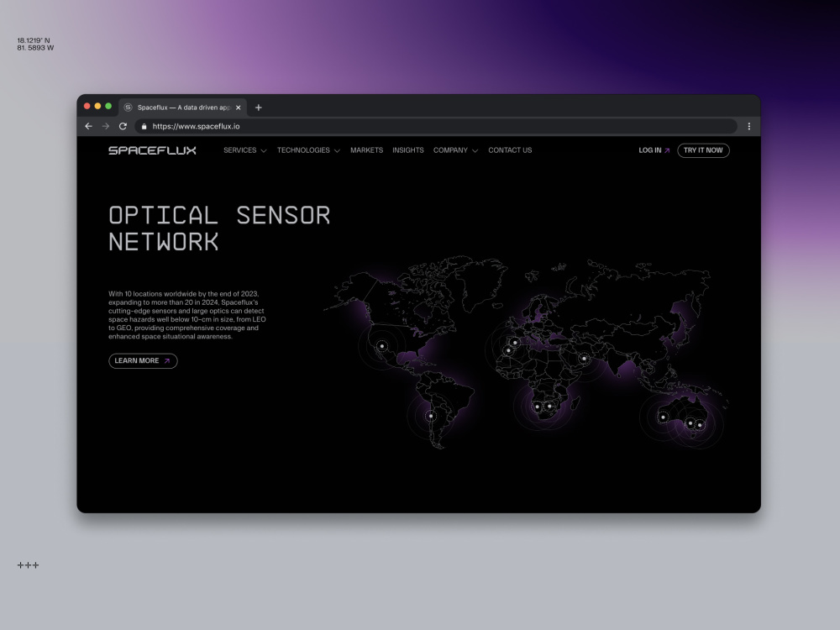Click the Optical Sensor Network heading
840x630 pixels.
(x=219, y=228)
